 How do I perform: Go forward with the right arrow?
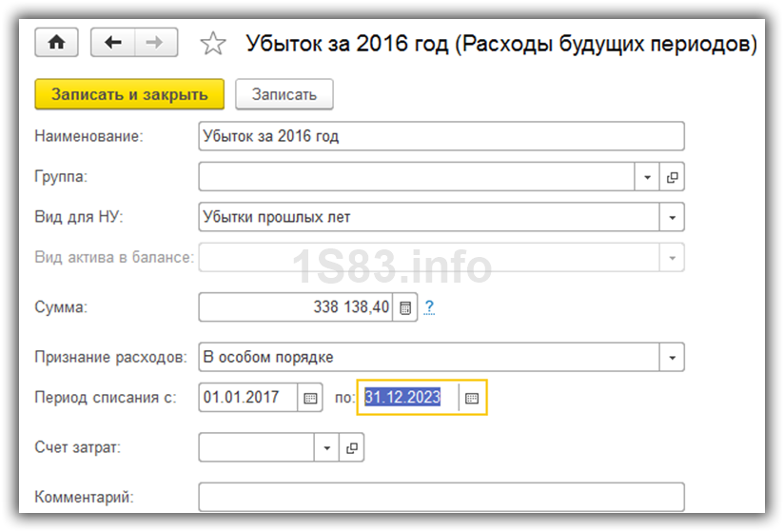(155, 43)
